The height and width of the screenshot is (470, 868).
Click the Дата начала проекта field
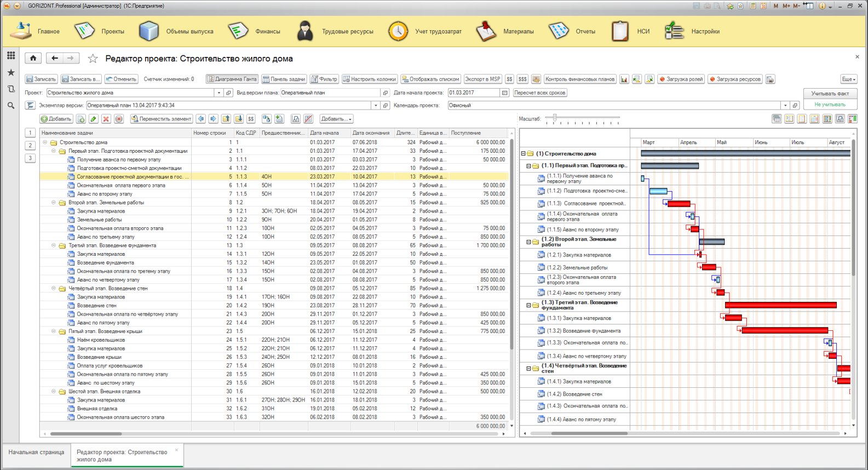point(474,93)
